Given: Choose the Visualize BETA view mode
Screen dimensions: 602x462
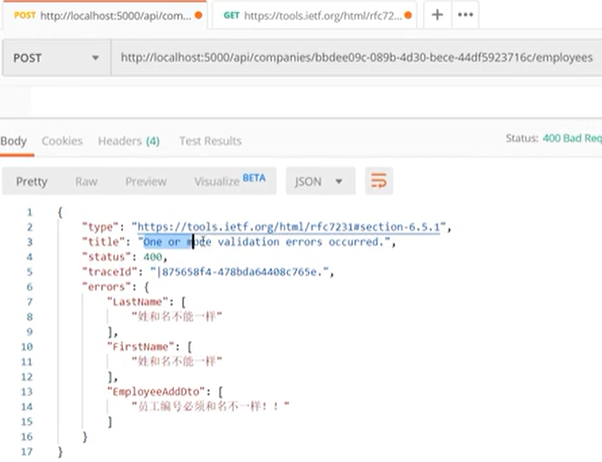Looking at the screenshot, I should click(230, 180).
